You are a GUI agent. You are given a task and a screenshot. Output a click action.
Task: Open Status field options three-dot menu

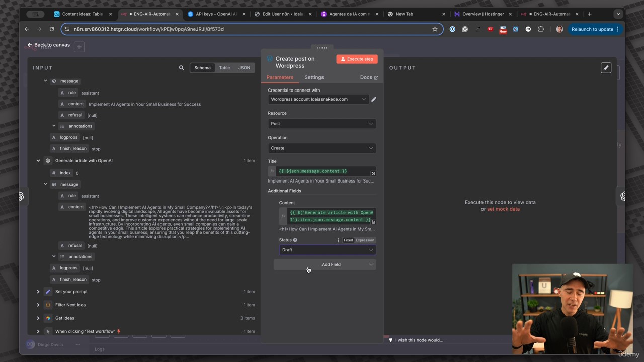pos(338,240)
